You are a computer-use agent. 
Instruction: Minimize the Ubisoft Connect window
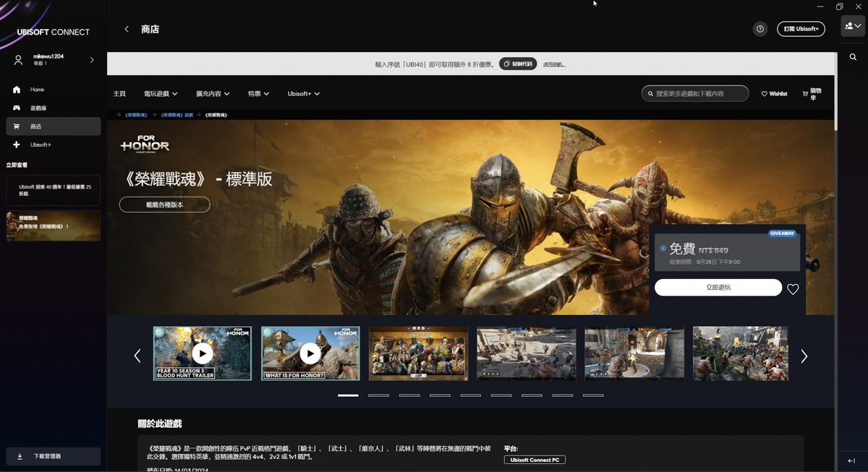pyautogui.click(x=820, y=7)
